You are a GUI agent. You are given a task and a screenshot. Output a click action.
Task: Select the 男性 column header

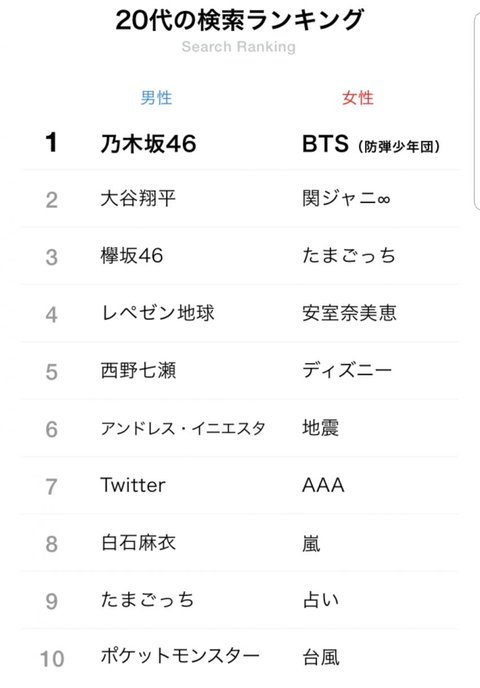tap(156, 97)
